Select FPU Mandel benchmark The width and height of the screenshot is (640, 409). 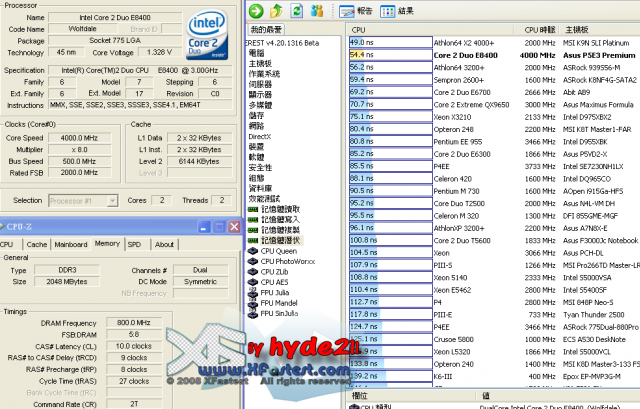tap(279, 303)
